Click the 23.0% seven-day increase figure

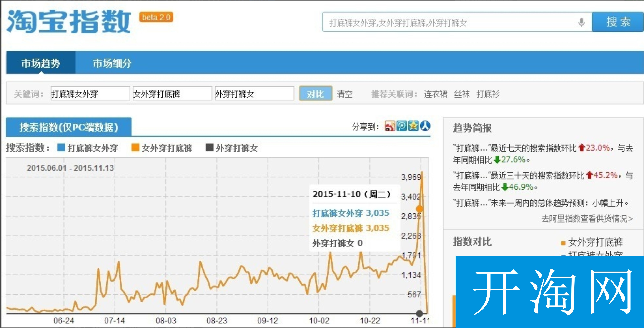click(598, 148)
